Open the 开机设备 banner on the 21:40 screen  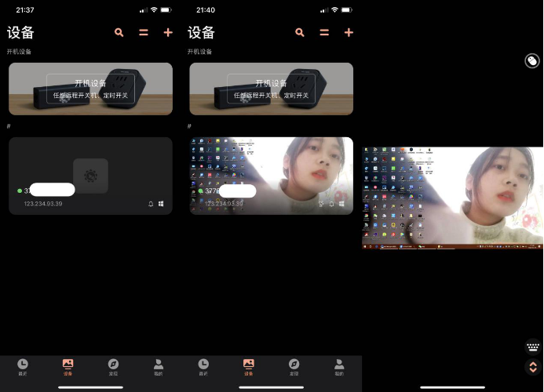pyautogui.click(x=272, y=89)
